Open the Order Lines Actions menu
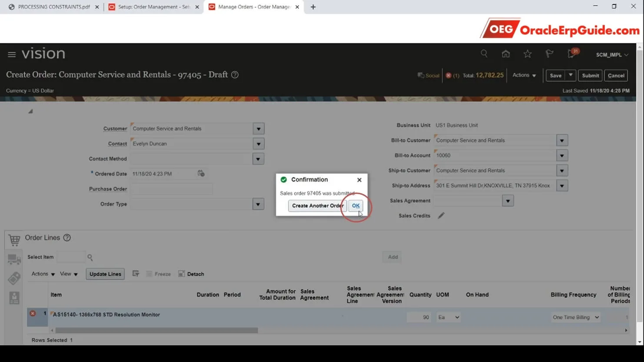 tap(43, 274)
